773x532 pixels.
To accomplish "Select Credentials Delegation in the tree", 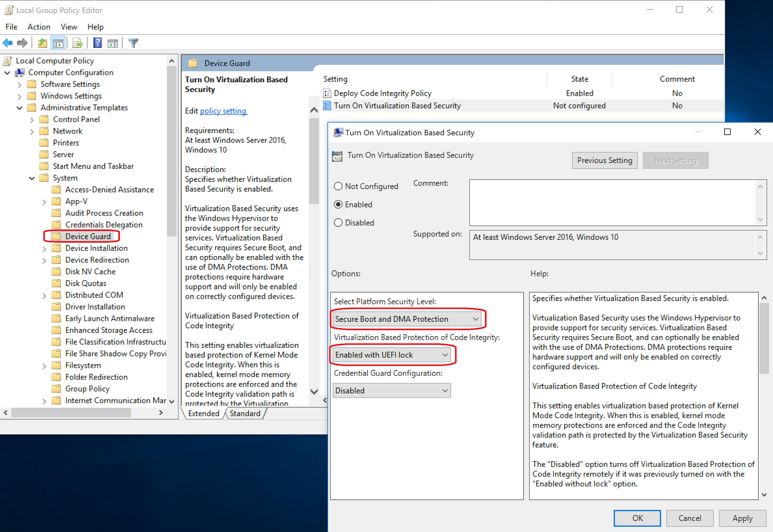I will (x=104, y=225).
